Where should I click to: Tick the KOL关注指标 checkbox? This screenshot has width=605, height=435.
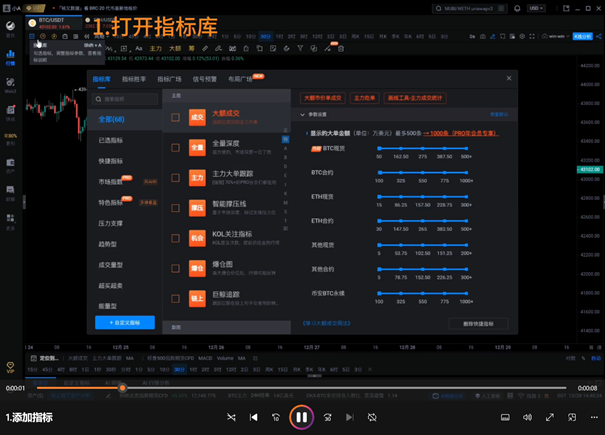point(175,238)
